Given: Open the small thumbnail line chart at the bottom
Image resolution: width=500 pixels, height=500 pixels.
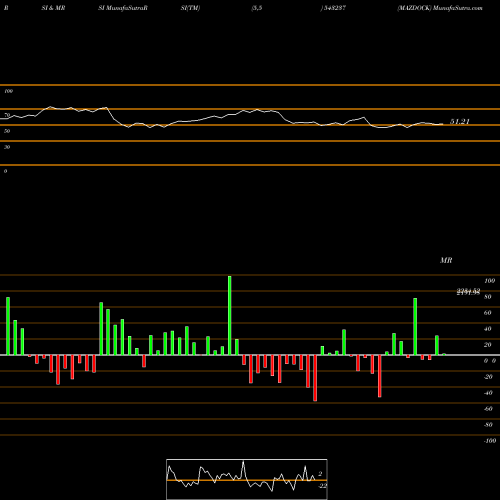Looking at the screenshot, I should 247,479.
